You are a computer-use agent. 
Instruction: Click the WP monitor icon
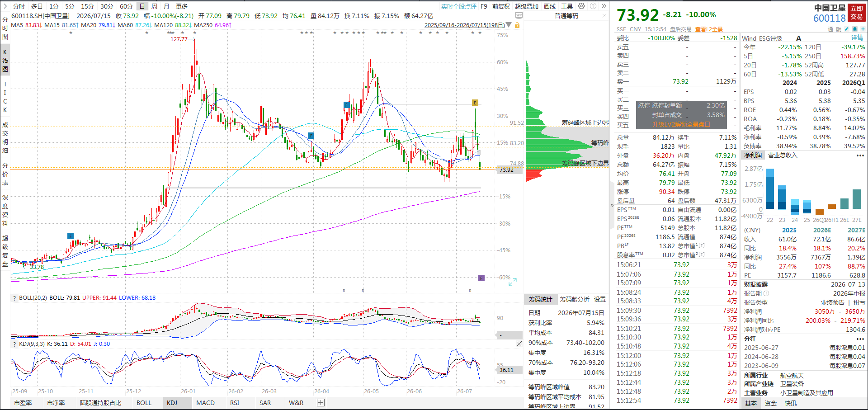pyautogui.click(x=519, y=15)
